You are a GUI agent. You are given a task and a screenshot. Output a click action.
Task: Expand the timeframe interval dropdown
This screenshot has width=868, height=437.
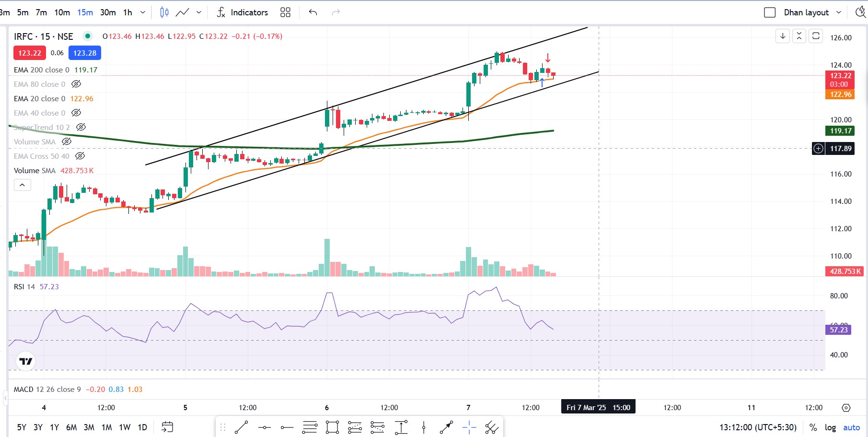point(143,12)
